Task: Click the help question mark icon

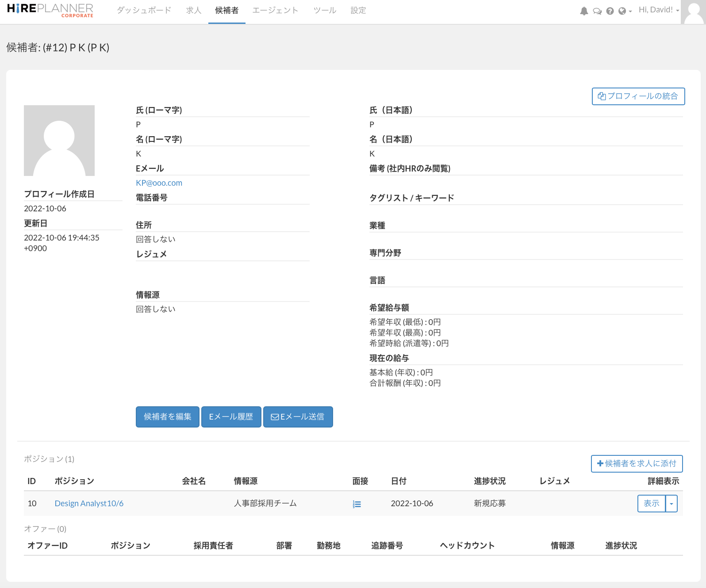Action: (x=610, y=11)
